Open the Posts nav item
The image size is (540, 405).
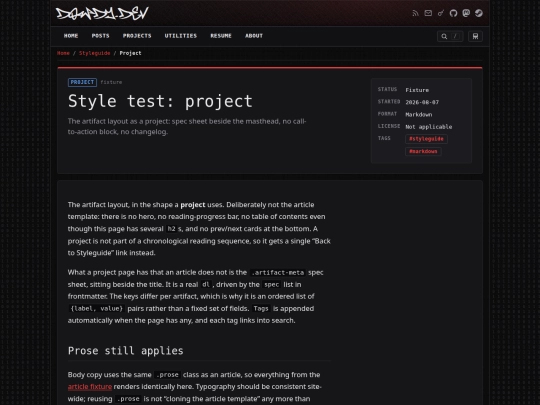[x=101, y=36]
